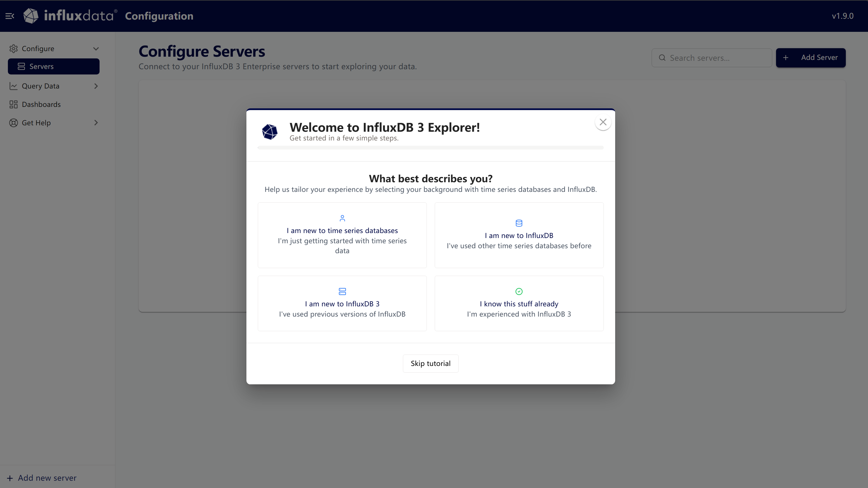The height and width of the screenshot is (488, 868).
Task: Click 'Welcome to InfluxDB 3 Explorer!' title
Action: 385,127
